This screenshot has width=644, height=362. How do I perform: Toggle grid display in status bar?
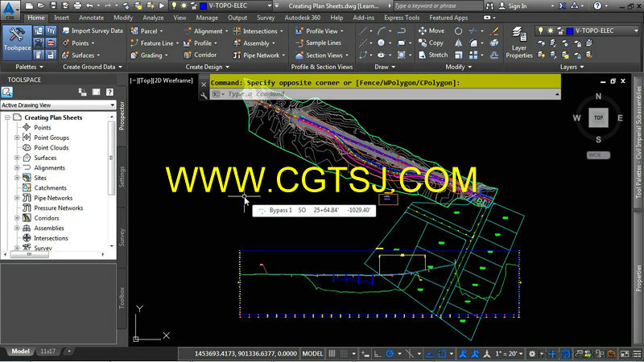click(332, 353)
